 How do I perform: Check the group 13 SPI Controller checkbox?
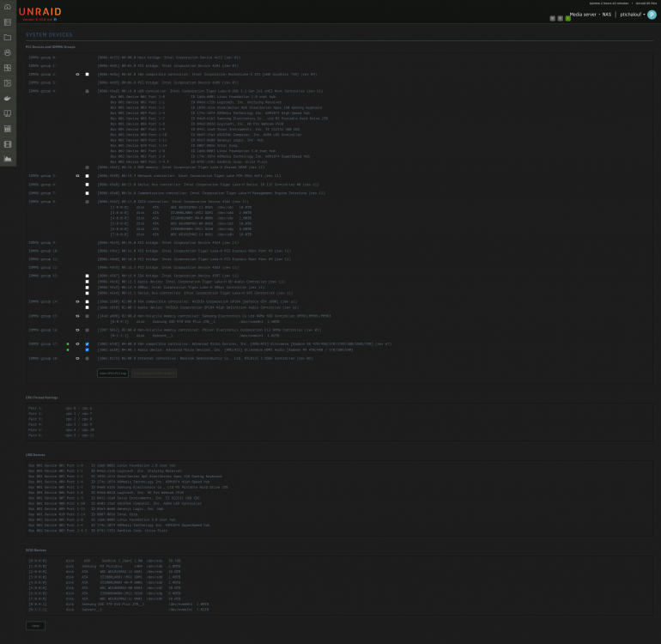click(x=88, y=293)
